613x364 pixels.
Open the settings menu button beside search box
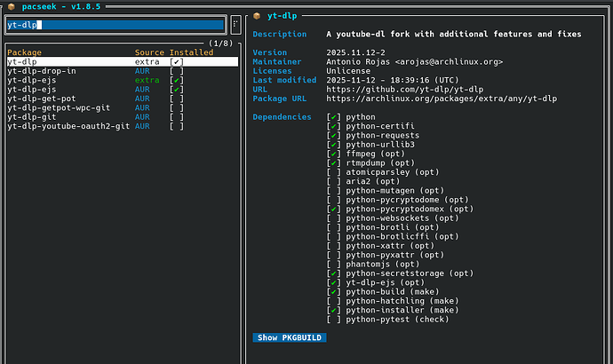235,25
